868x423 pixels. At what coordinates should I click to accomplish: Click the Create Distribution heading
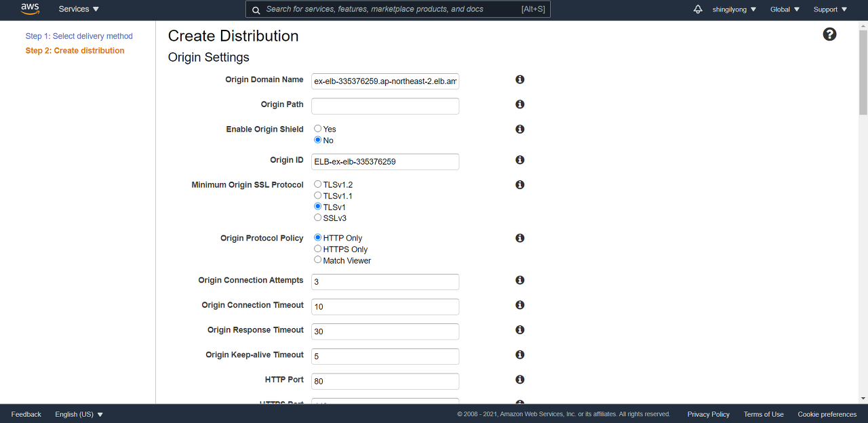click(233, 36)
